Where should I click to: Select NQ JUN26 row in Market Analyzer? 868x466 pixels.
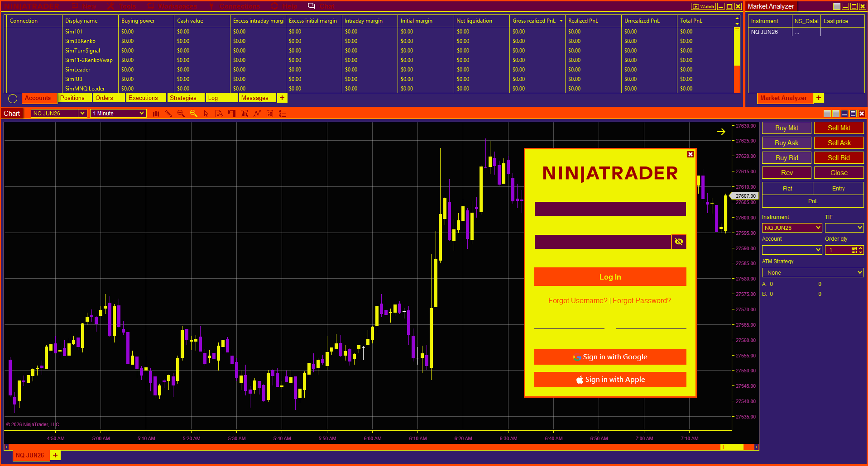click(806, 32)
